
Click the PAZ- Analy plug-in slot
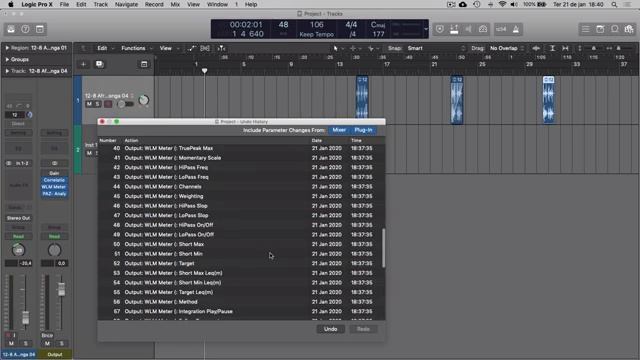(54, 194)
